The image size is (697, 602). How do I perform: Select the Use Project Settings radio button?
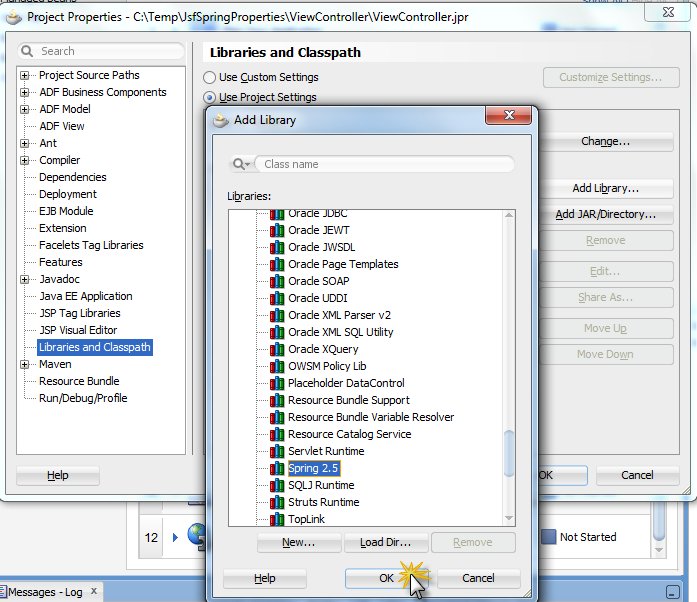tap(209, 97)
